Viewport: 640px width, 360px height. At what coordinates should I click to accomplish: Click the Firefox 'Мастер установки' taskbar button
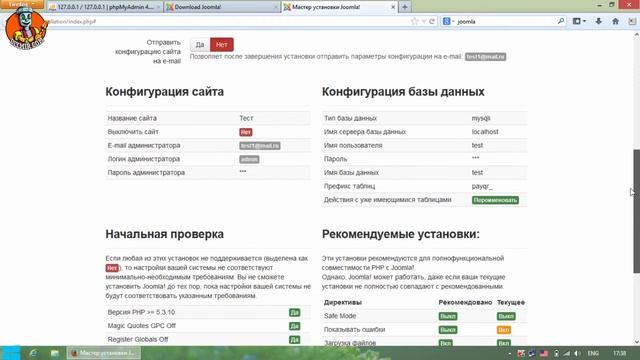pos(104,353)
